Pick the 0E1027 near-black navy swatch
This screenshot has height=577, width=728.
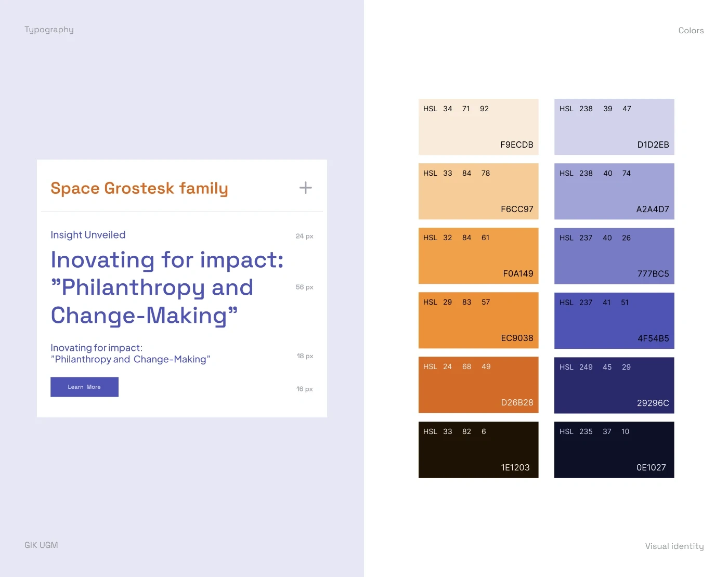[614, 450]
